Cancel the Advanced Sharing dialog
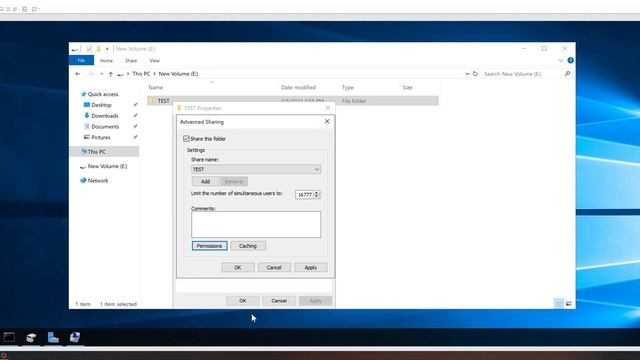The image size is (640, 360). pyautogui.click(x=274, y=267)
